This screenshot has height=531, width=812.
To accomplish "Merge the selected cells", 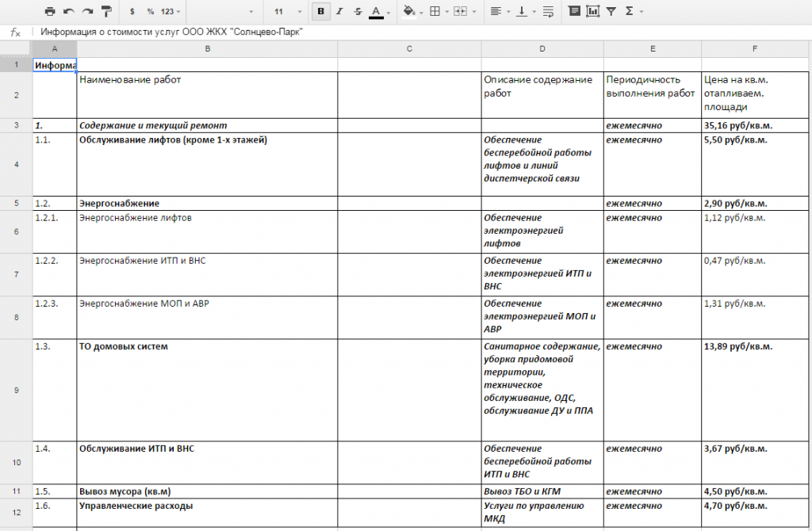I will click(x=459, y=11).
